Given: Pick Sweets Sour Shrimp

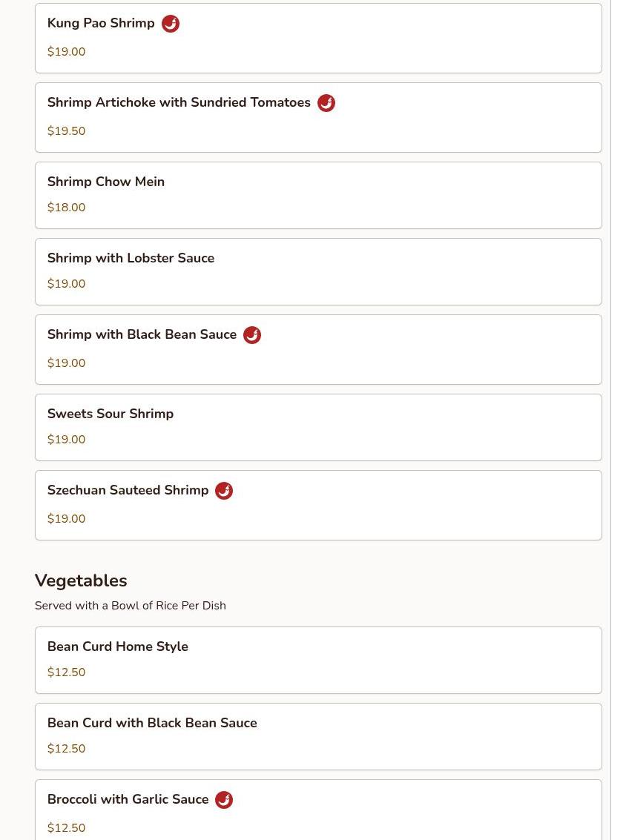Looking at the screenshot, I should [111, 414].
